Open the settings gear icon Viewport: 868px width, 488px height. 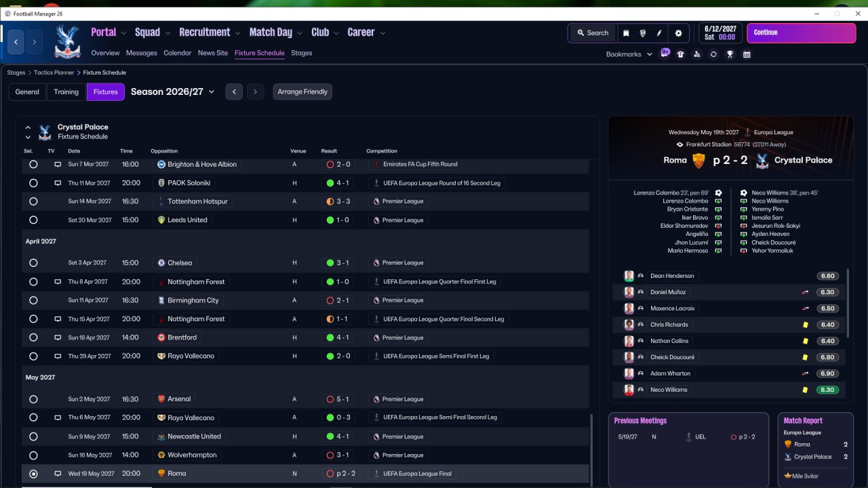[678, 33]
